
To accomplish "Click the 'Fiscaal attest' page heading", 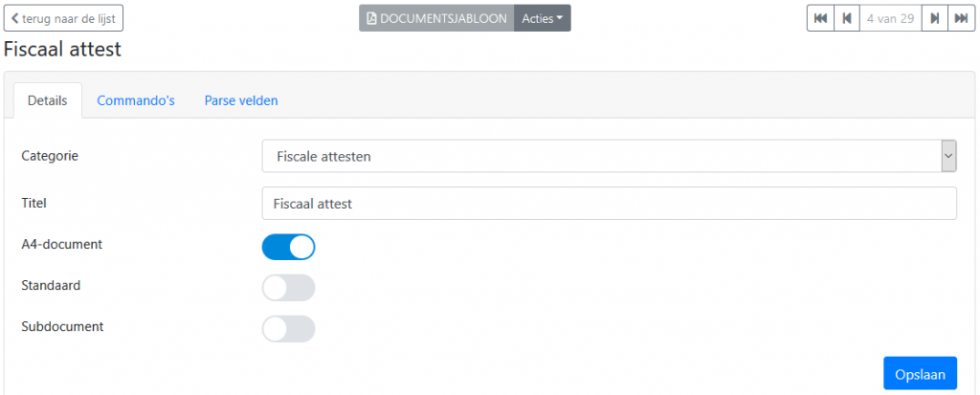I will (x=62, y=49).
